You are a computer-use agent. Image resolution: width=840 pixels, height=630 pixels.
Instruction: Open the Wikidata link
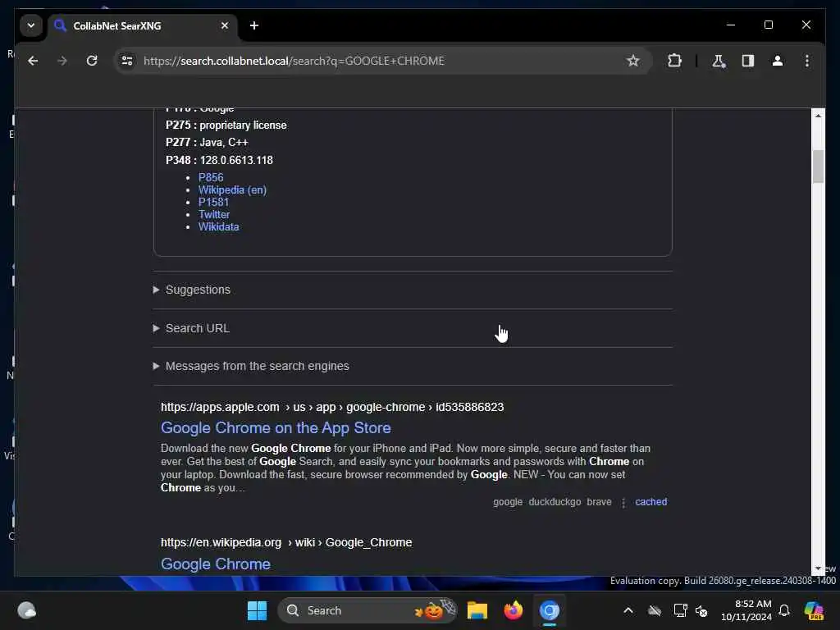(218, 226)
